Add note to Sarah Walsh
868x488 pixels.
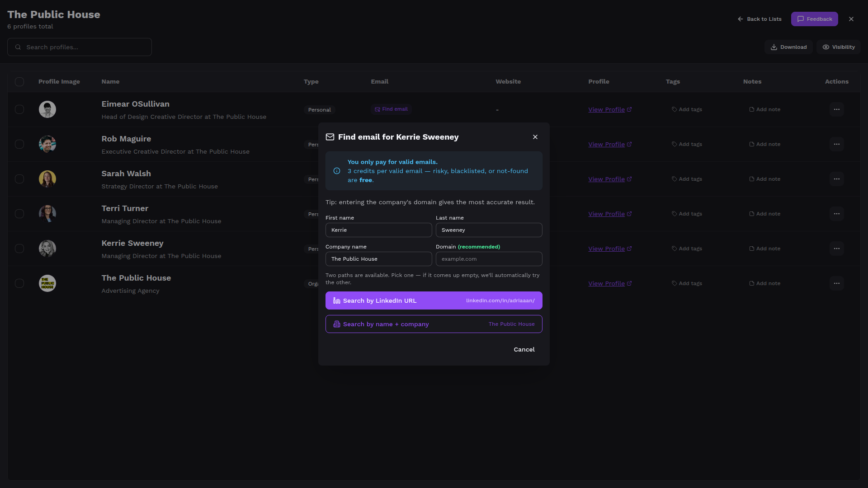click(764, 179)
